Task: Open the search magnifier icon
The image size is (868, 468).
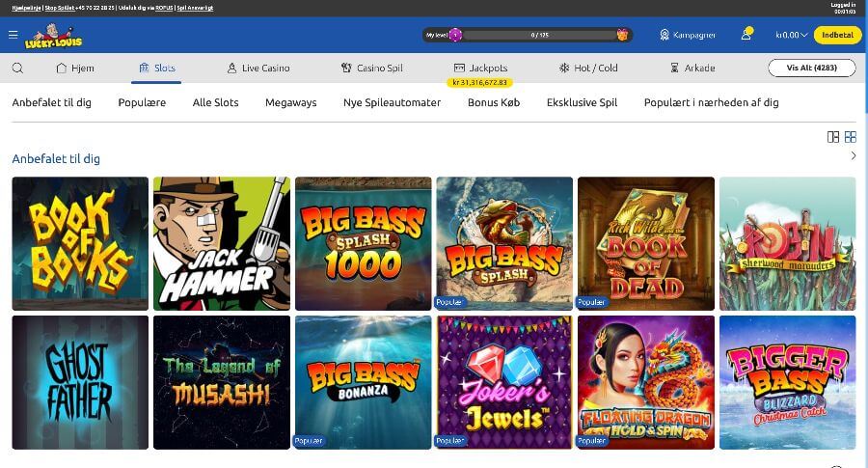Action: pyautogui.click(x=17, y=69)
